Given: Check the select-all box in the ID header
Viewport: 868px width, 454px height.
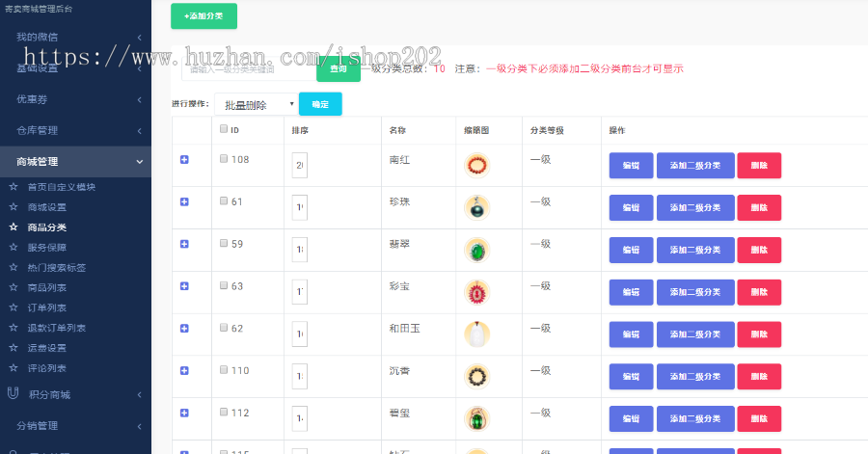Looking at the screenshot, I should point(224,129).
